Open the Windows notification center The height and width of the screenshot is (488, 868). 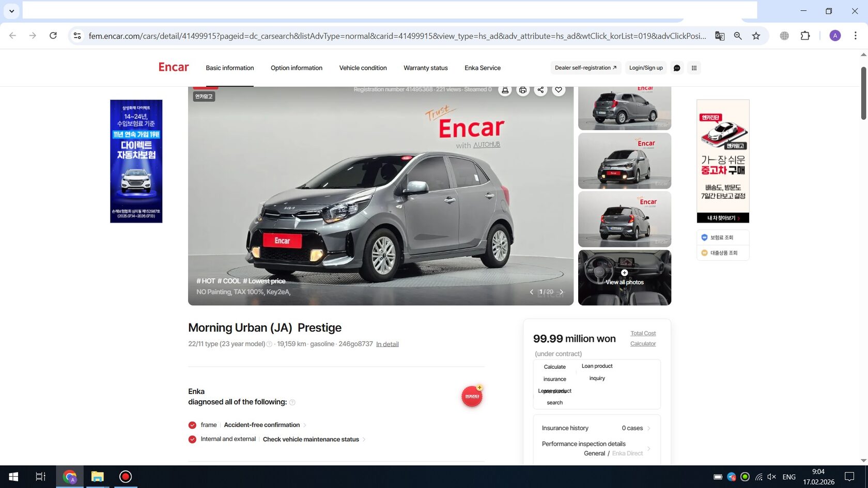(x=849, y=477)
